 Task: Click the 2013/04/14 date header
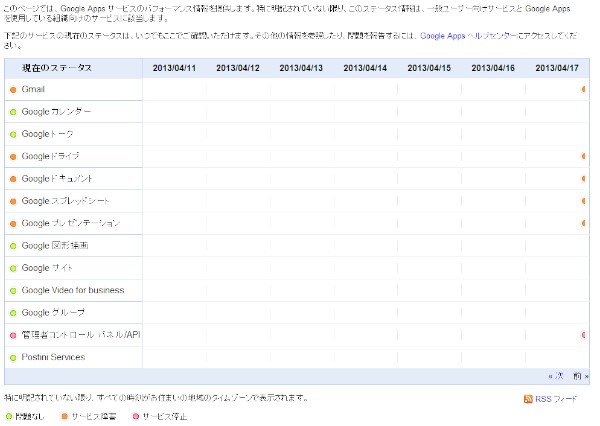365,68
